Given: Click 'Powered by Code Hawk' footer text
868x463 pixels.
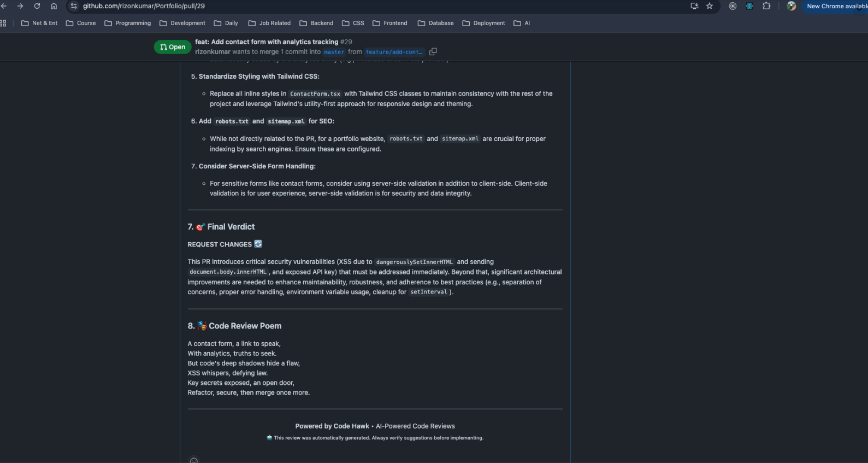Looking at the screenshot, I should coord(332,426).
